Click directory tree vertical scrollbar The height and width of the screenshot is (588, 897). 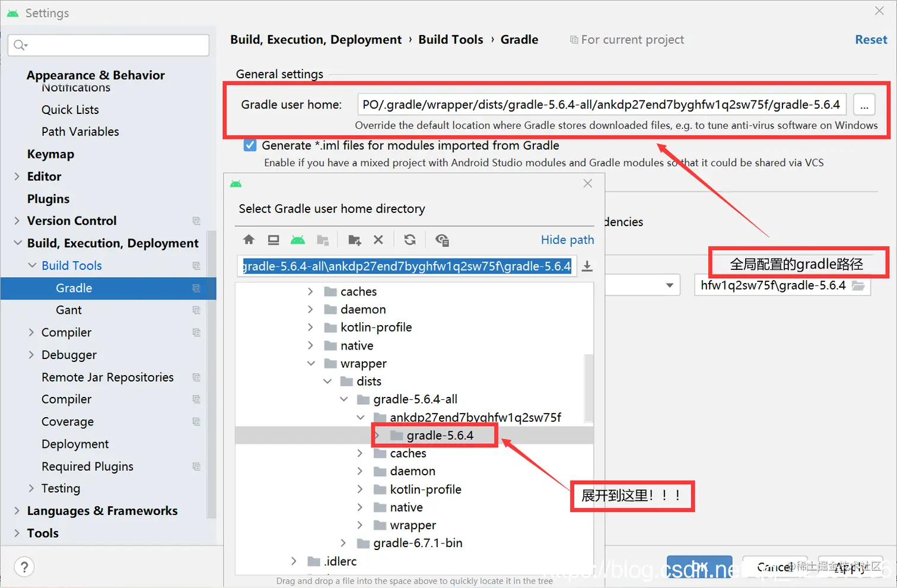[x=589, y=387]
